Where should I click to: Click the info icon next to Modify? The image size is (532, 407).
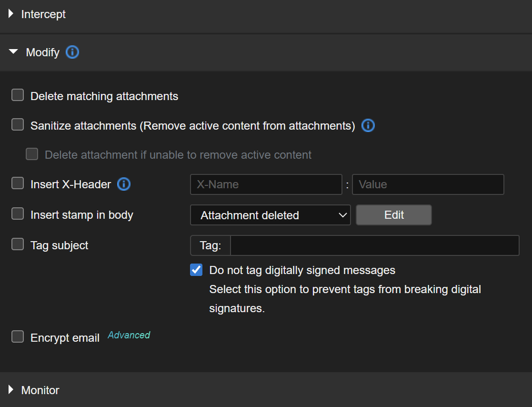coord(72,52)
